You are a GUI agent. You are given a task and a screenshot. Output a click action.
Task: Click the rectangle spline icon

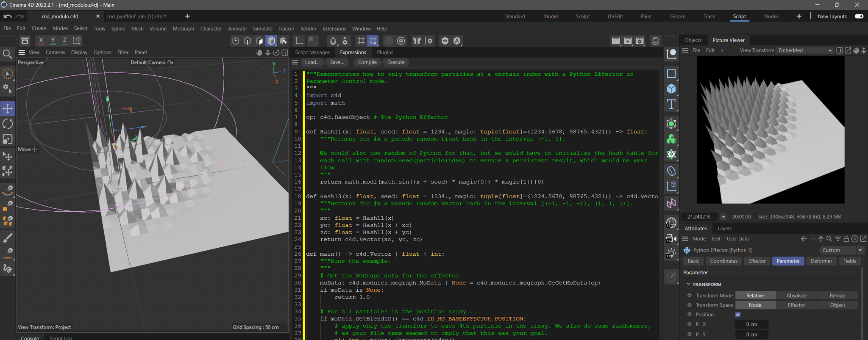pyautogui.click(x=671, y=74)
